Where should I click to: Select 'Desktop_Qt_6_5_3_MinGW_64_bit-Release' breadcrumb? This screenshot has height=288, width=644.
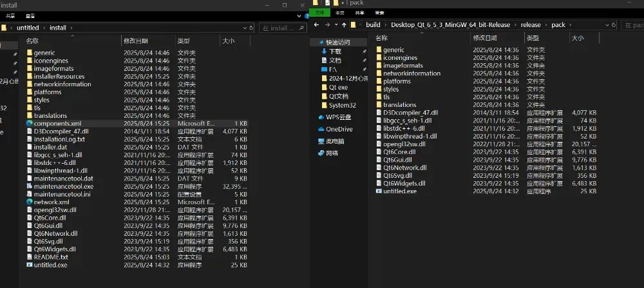pos(450,24)
